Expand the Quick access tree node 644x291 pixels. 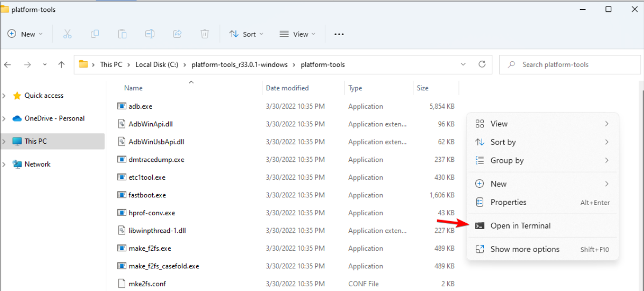tap(4, 96)
